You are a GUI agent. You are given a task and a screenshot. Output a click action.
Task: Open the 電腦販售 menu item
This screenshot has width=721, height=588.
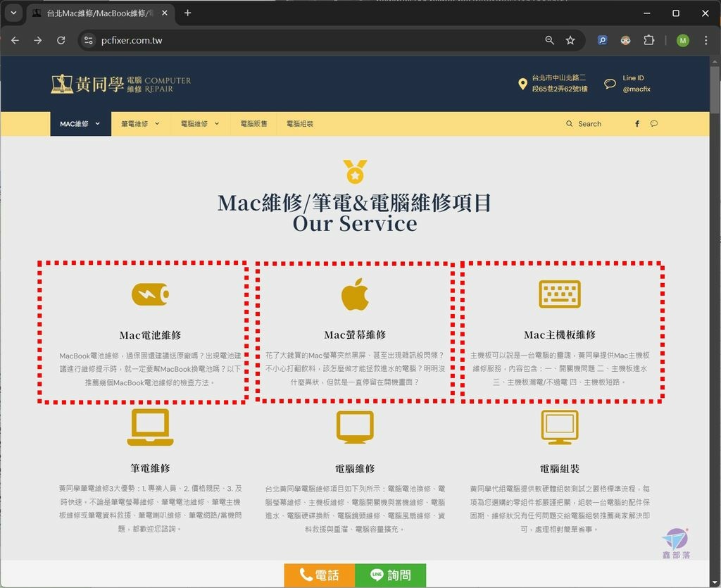pos(253,124)
